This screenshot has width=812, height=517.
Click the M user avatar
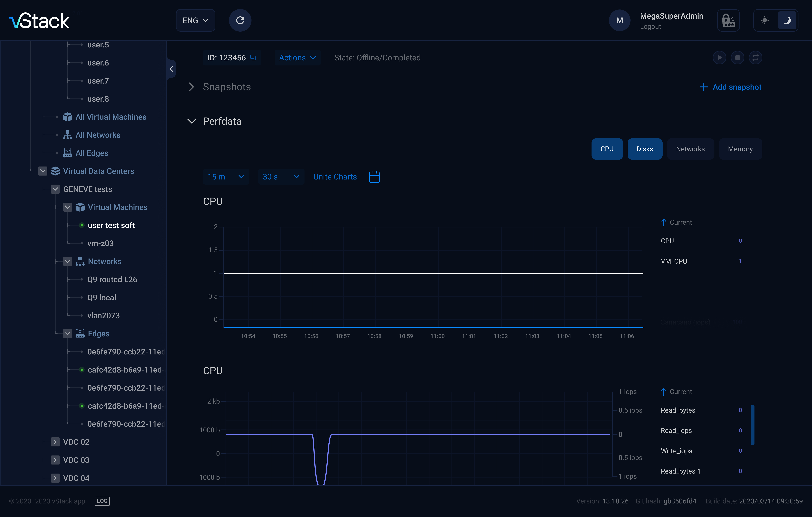tap(619, 20)
